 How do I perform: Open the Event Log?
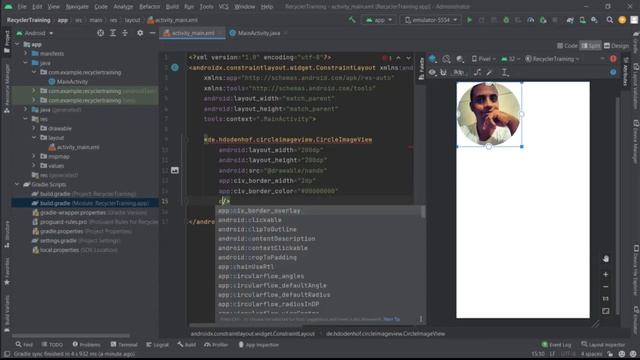pyautogui.click(x=556, y=344)
